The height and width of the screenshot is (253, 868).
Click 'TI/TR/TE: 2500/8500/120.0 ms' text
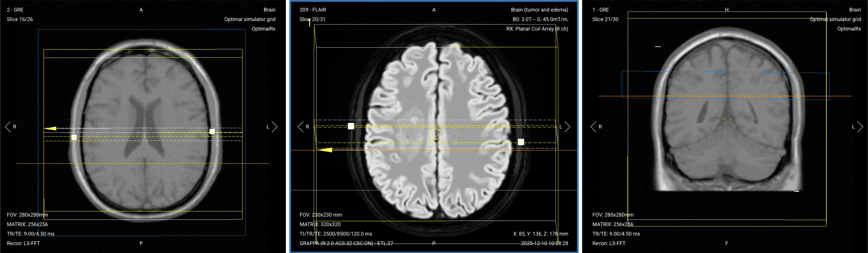(336, 234)
